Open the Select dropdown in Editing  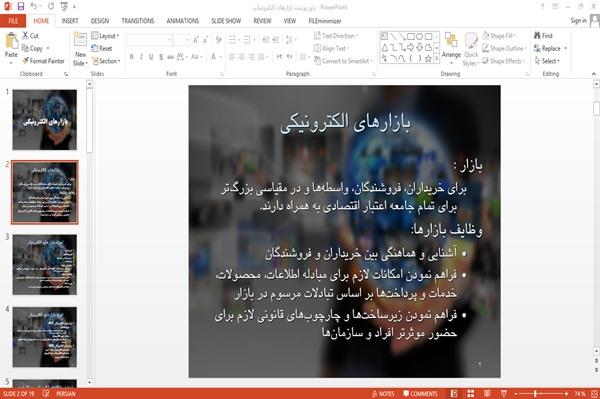(547, 61)
